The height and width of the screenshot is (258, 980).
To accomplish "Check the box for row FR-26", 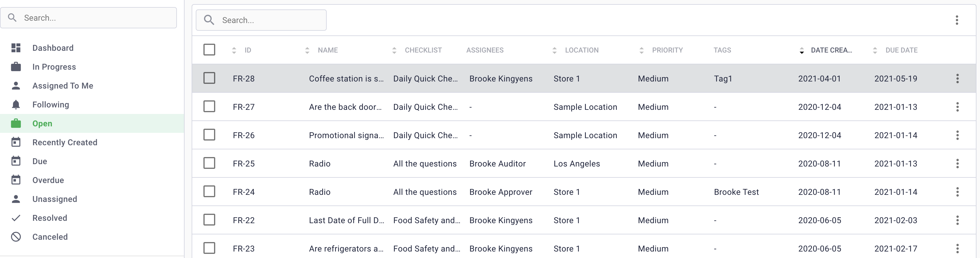I will point(209,135).
